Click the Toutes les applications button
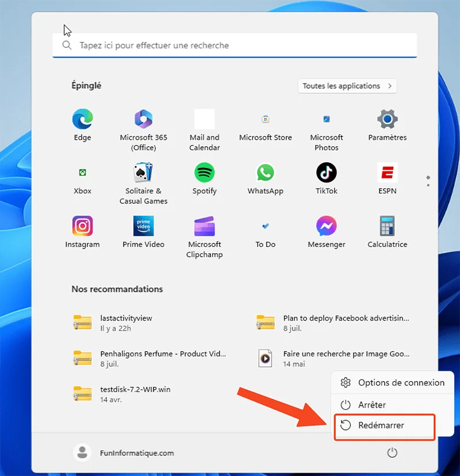This screenshot has height=476, width=460. (347, 85)
